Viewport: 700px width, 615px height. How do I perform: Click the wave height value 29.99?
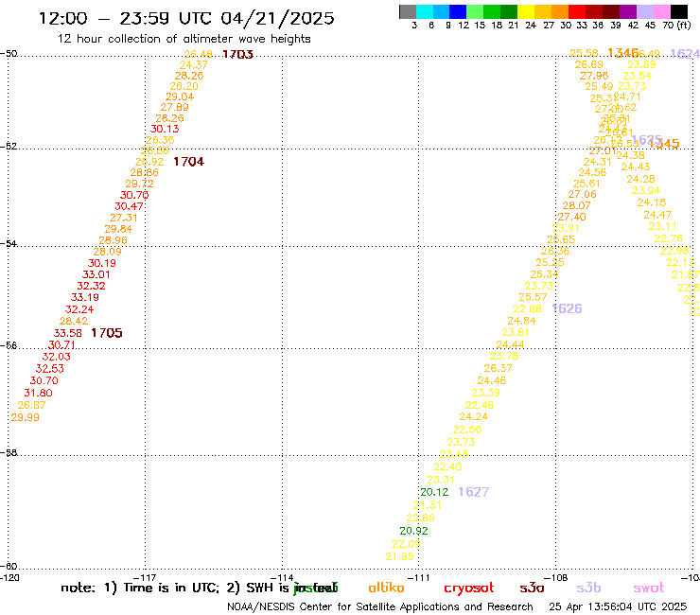[25, 417]
